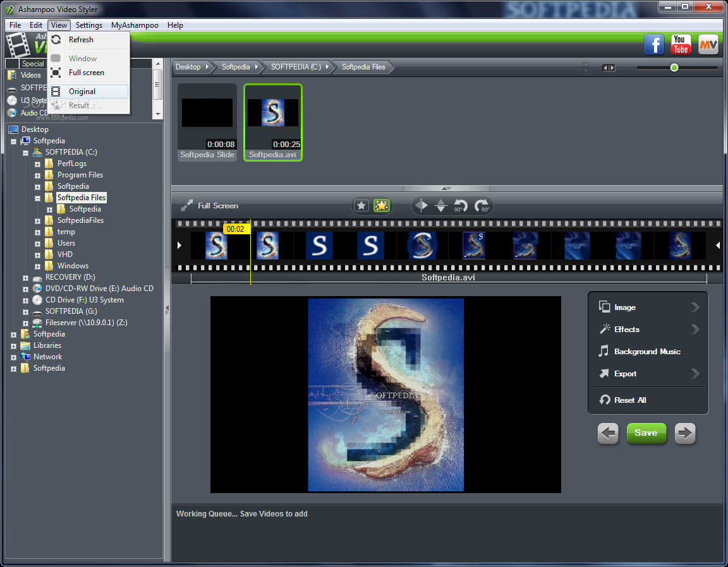Click the thumbnail view toggle icon
This screenshot has width=728, height=567.
click(x=608, y=68)
